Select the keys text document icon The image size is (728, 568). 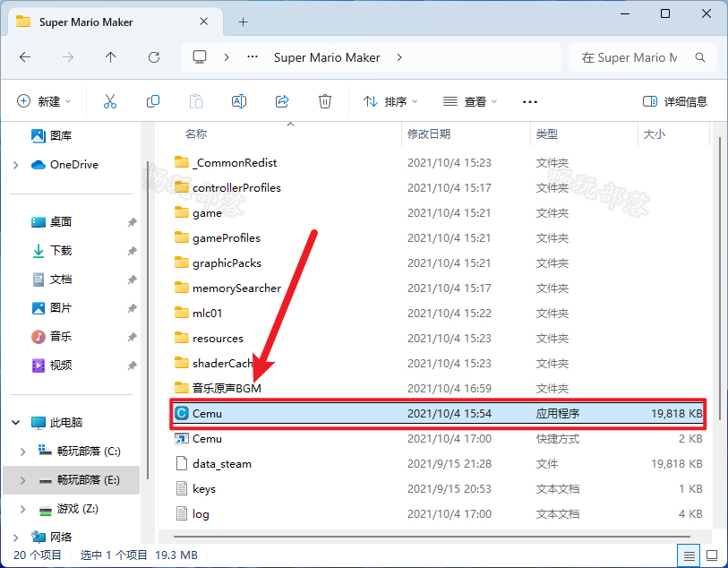[182, 488]
